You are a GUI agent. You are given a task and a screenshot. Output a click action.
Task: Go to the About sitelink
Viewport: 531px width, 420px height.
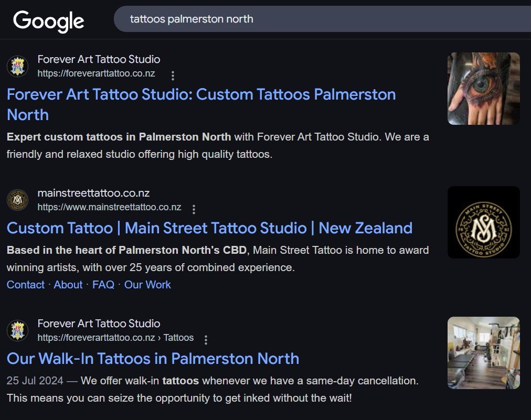click(68, 285)
